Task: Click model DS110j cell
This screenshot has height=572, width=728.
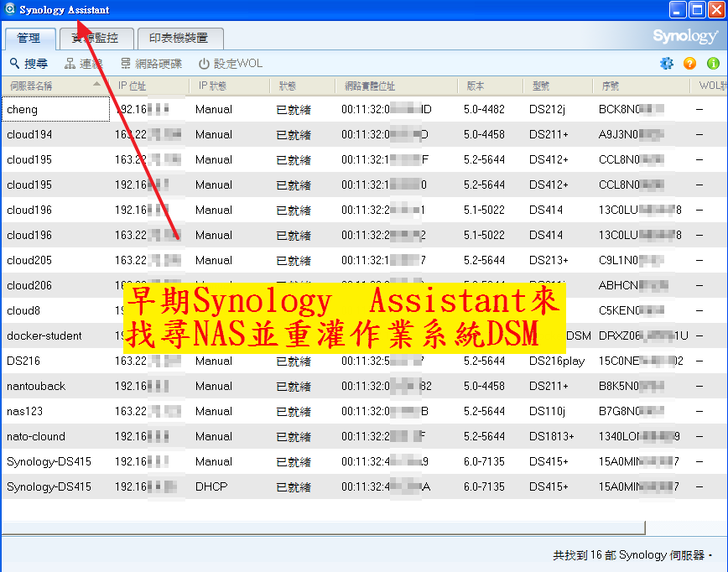Action: pos(547,411)
